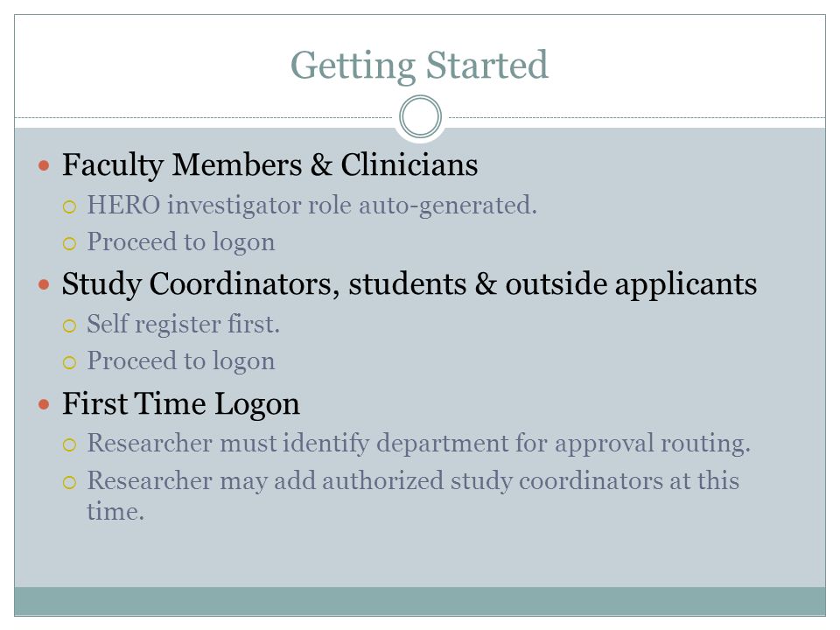Screen dimensions: 840x630
Task: Click the orange bullet beside First Time Logon
Action: click(44, 404)
